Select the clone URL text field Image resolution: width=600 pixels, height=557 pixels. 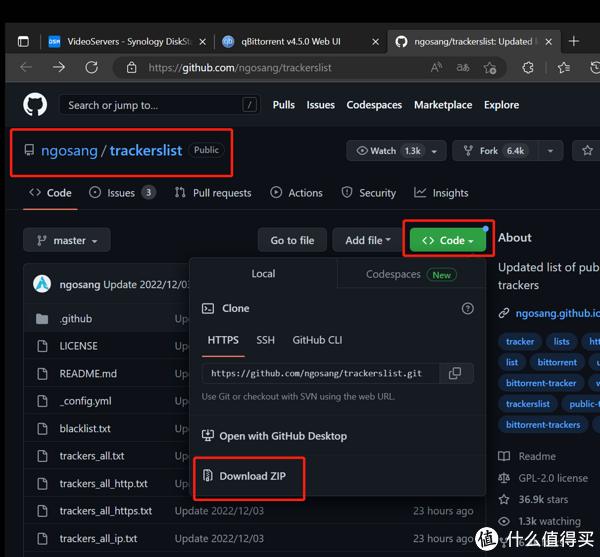tap(320, 373)
